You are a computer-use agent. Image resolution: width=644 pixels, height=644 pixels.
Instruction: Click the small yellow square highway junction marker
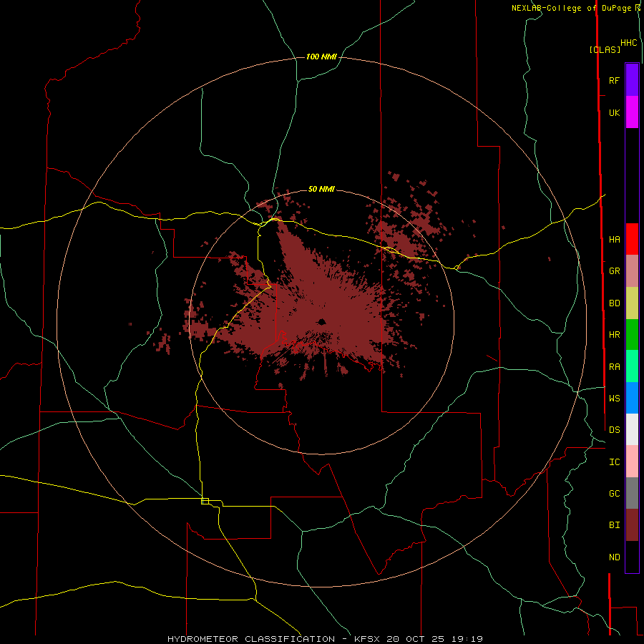205,501
